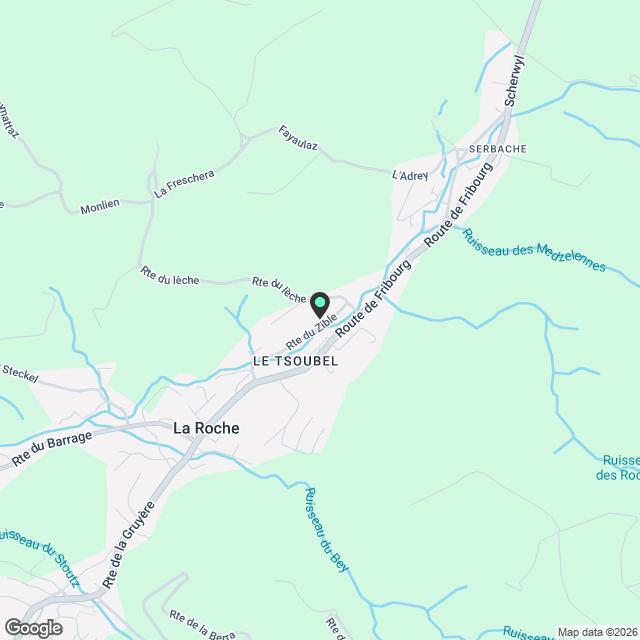Click the La Freschera label
The height and width of the screenshot is (640, 640).
(184, 184)
